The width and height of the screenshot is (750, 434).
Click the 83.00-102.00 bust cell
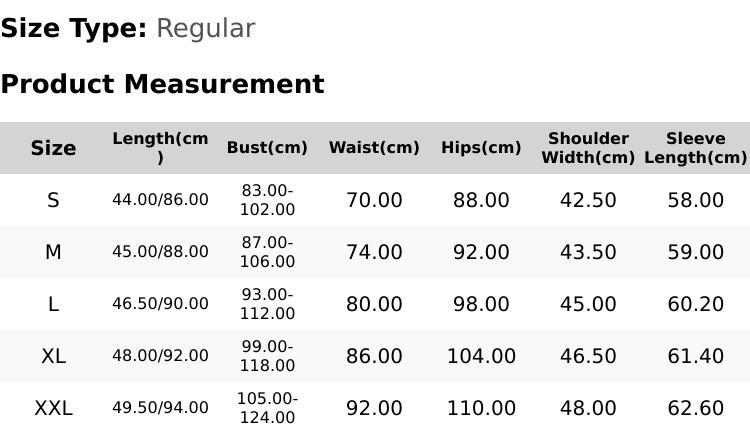click(267, 200)
